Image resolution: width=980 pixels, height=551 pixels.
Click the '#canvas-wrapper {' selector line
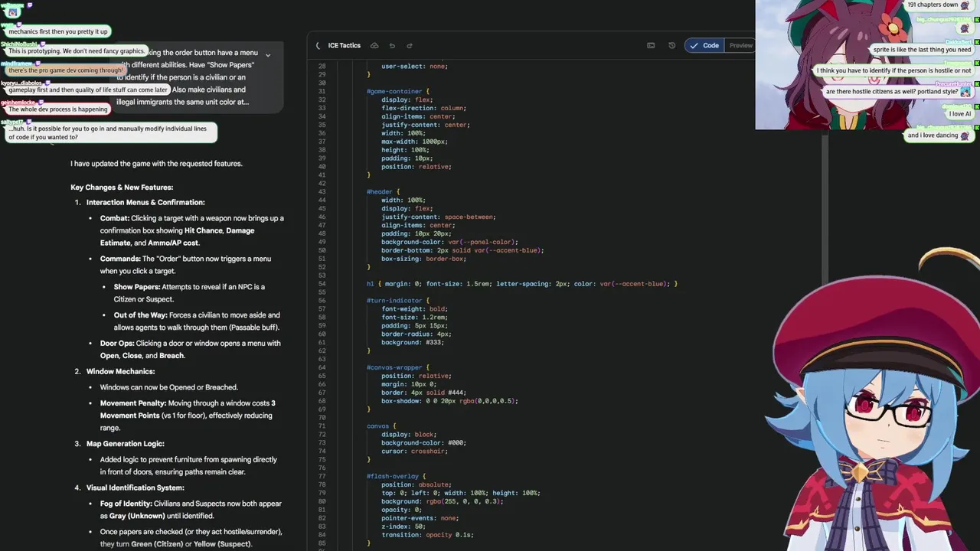398,367
